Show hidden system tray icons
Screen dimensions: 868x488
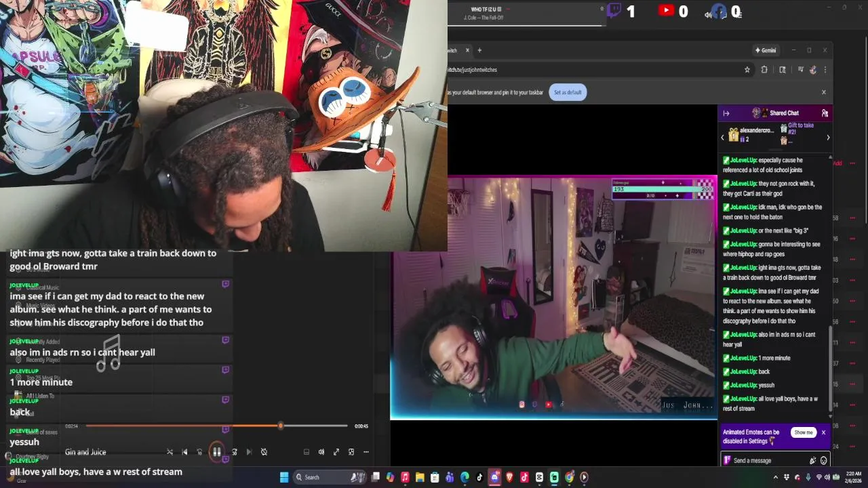click(776, 477)
